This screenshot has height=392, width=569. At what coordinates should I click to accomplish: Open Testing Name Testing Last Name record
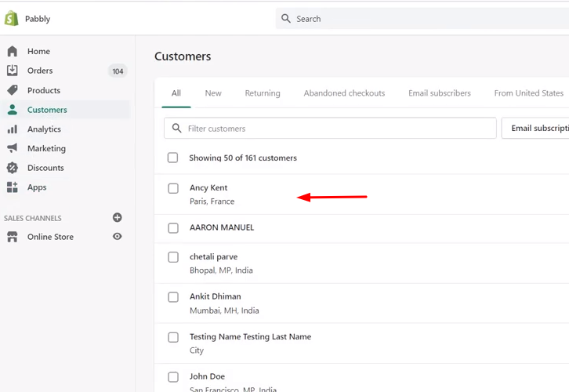pyautogui.click(x=250, y=337)
